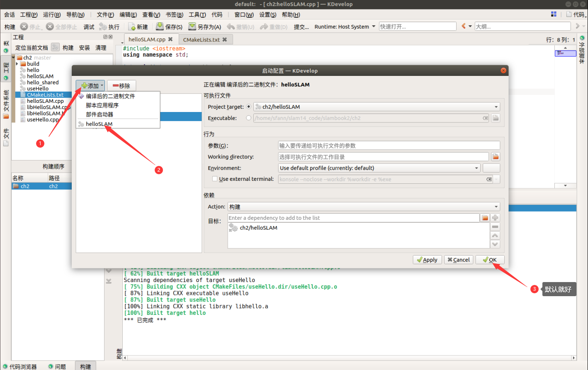Clear the external terminal command field
Viewport: 588px width, 370px height.
click(489, 179)
